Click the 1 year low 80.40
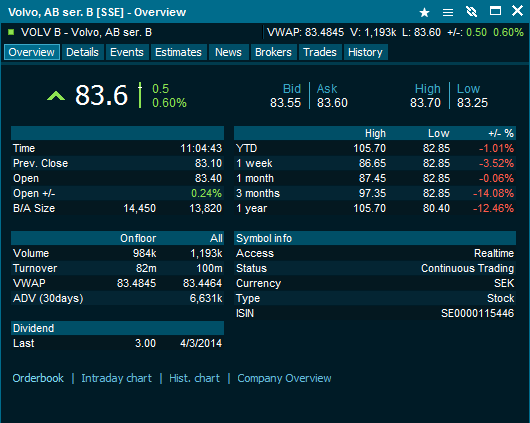530x423 pixels. click(436, 208)
